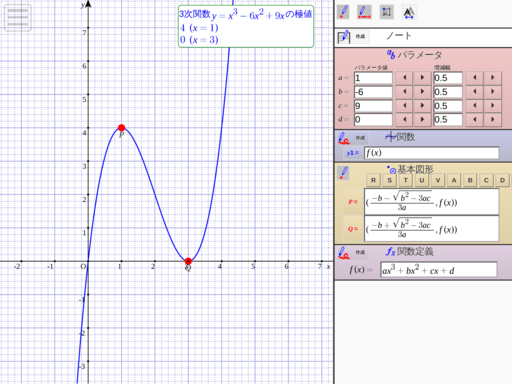512x384 pixels.
Task: Click the y1= function label button
Action: pyautogui.click(x=353, y=153)
